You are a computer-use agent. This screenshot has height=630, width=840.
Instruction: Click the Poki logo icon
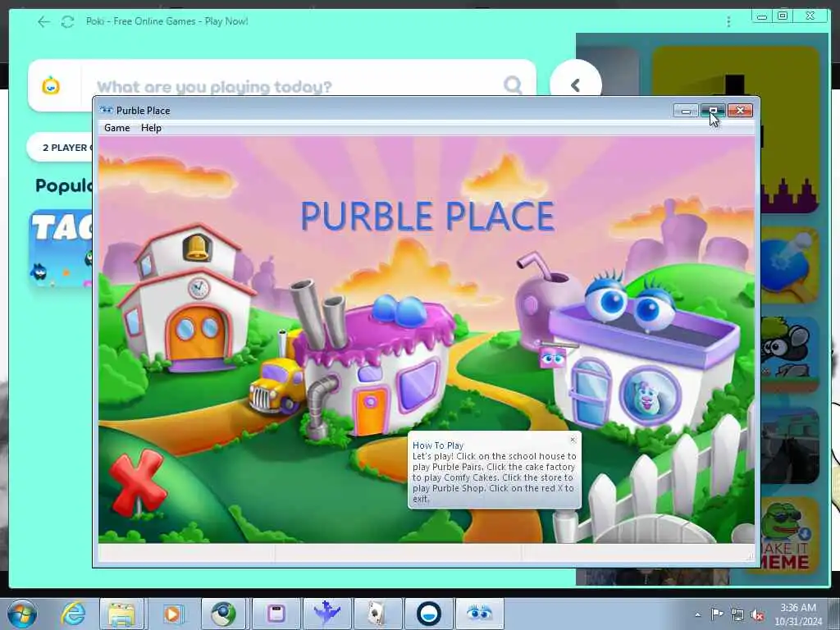51,85
